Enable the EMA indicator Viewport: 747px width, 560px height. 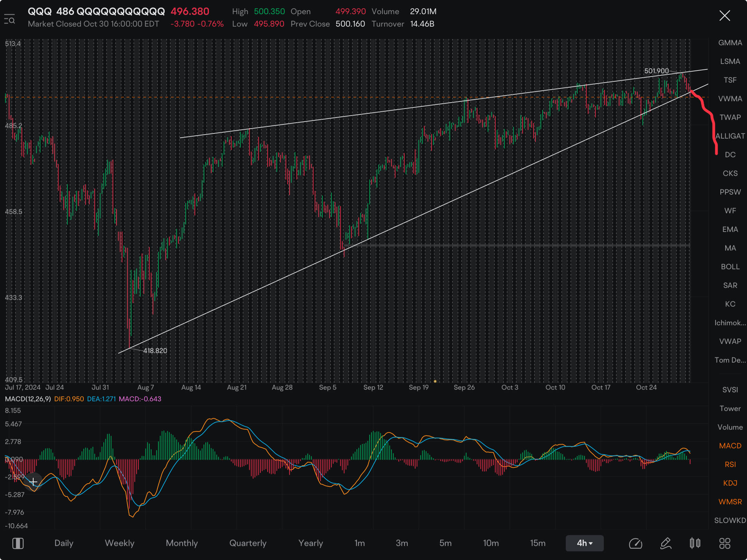730,230
